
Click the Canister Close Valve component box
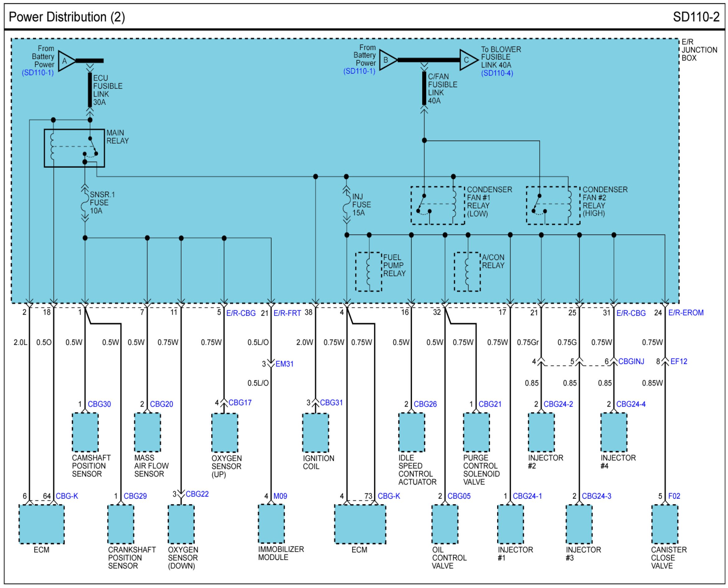coord(665,524)
